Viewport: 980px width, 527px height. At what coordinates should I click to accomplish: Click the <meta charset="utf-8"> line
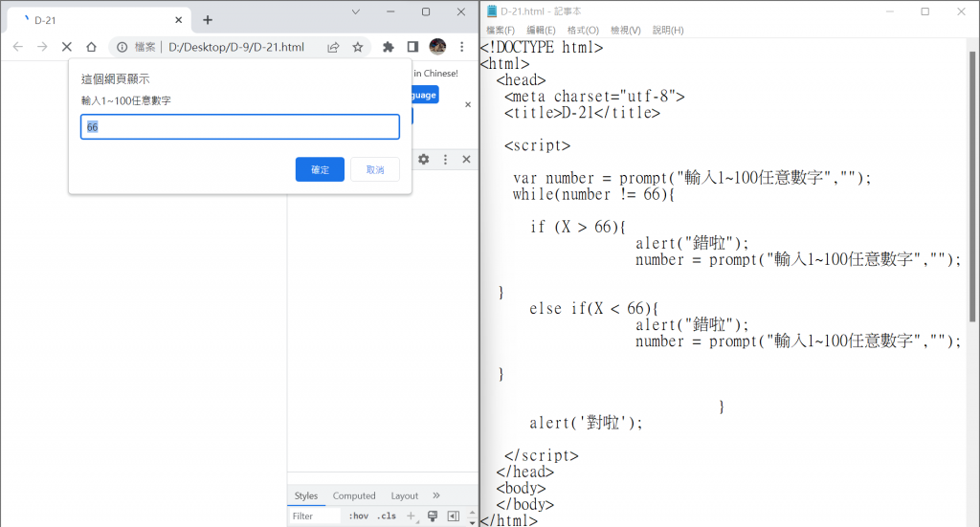coord(594,97)
